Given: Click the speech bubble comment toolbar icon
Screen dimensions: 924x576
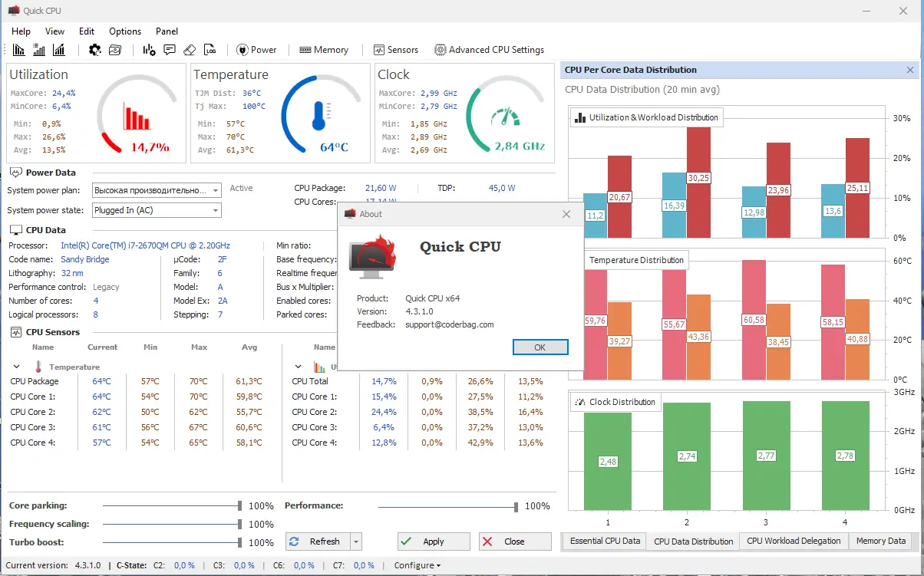Looking at the screenshot, I should 170,50.
